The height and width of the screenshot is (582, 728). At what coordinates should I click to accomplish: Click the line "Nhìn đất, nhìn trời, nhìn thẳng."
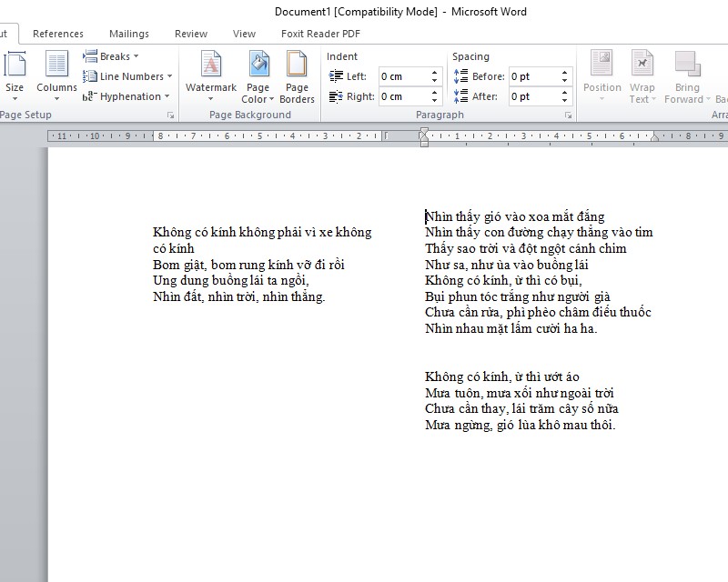click(239, 296)
